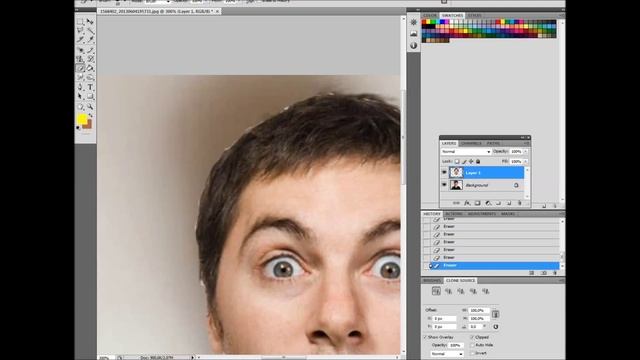Screen dimensions: 640x360
Task: Create new adjustment layer from Layers panel
Action: (488, 203)
